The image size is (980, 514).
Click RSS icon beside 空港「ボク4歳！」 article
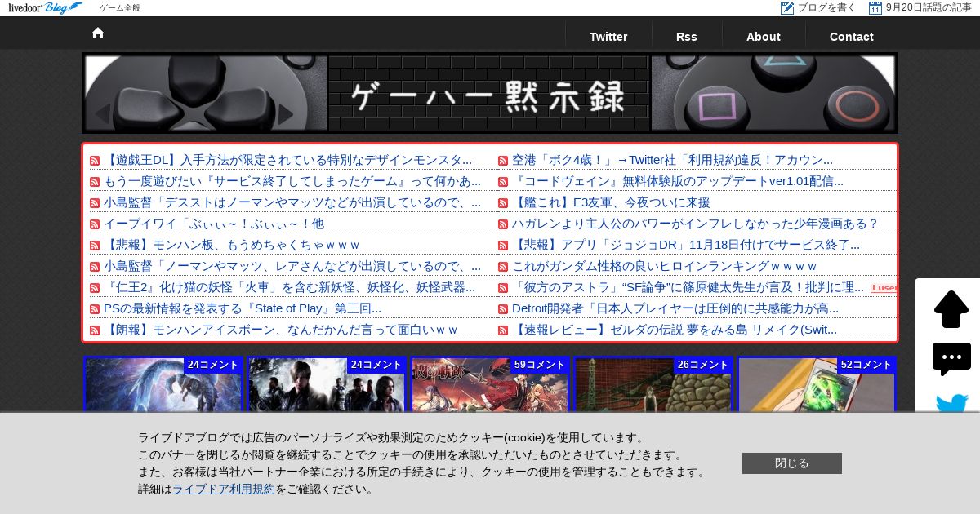pyautogui.click(x=503, y=161)
